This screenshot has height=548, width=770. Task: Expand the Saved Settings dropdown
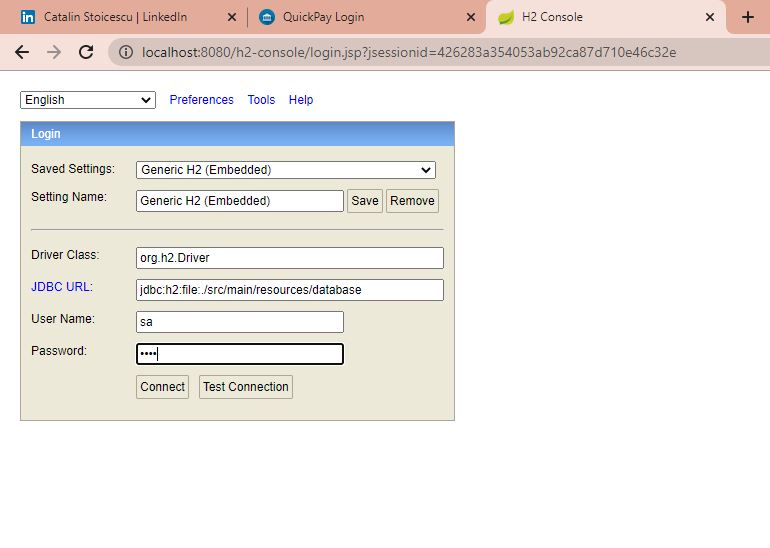(286, 170)
